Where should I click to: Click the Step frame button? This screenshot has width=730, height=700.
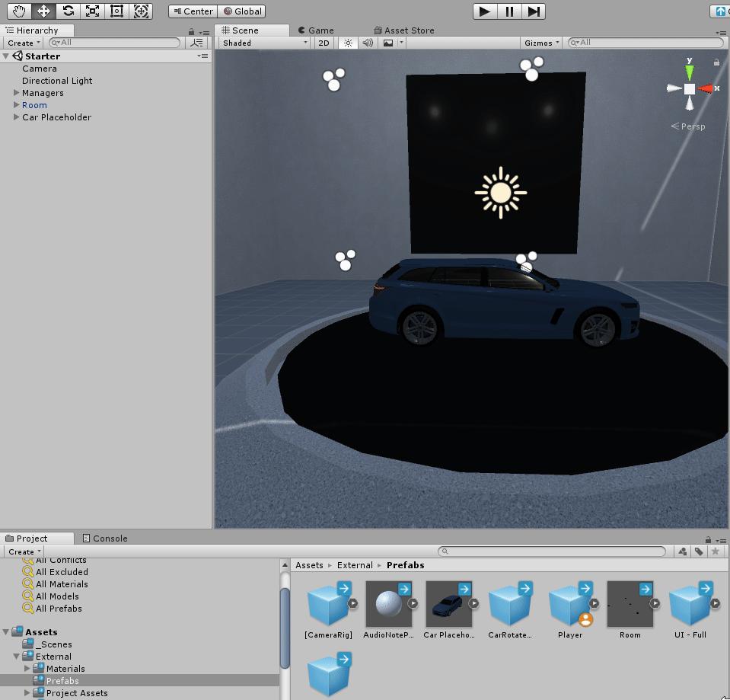point(534,11)
